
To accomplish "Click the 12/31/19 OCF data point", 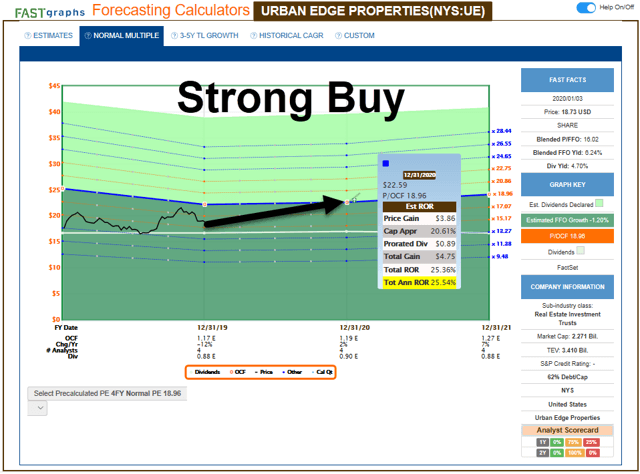I will tap(204, 205).
